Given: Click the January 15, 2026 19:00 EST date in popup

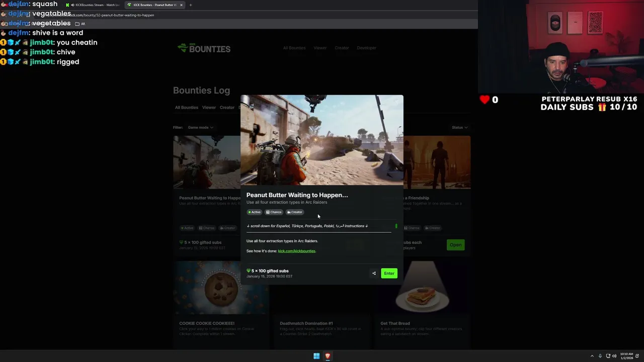Looking at the screenshot, I should pyautogui.click(x=269, y=277).
